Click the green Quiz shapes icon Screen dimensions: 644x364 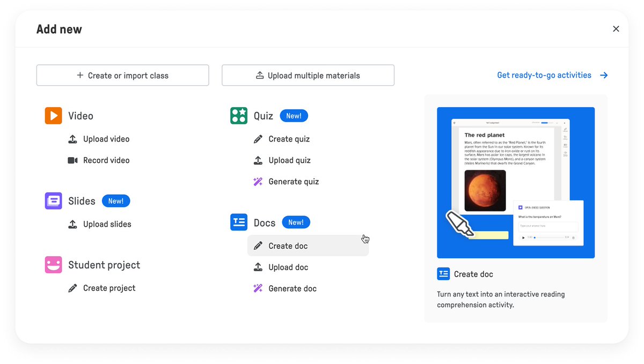click(x=239, y=116)
